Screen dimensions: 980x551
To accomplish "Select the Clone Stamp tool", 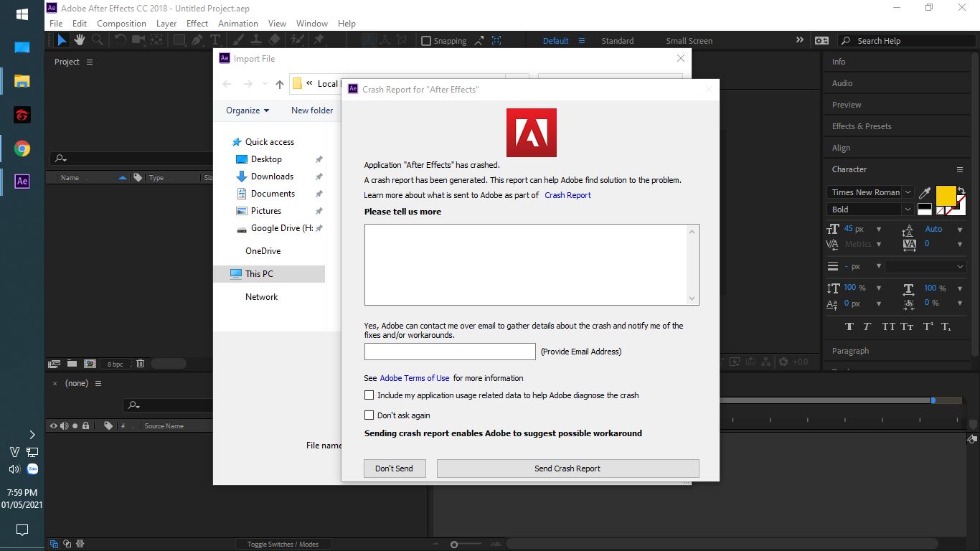I will pyautogui.click(x=257, y=40).
